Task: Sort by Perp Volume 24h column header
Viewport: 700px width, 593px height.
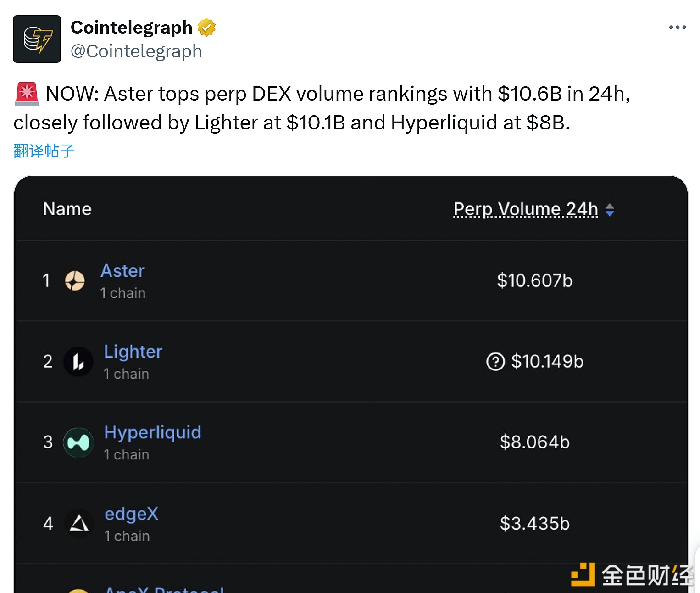Action: (x=526, y=209)
